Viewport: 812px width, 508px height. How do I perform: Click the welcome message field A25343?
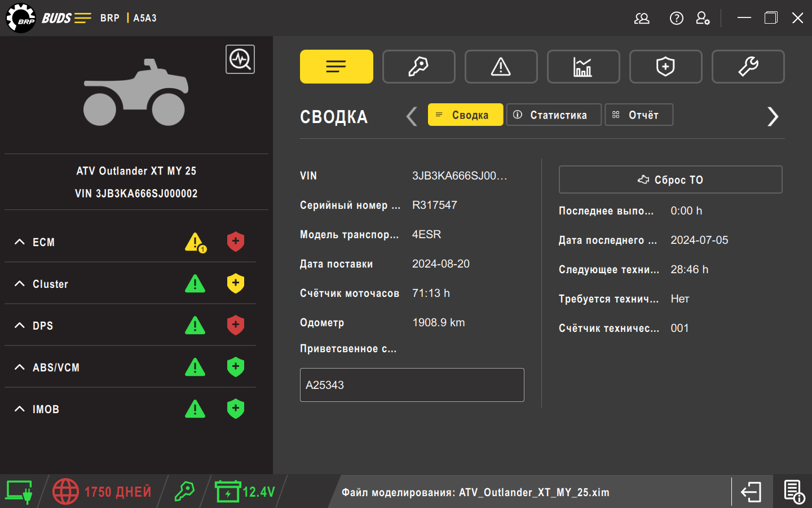(412, 385)
